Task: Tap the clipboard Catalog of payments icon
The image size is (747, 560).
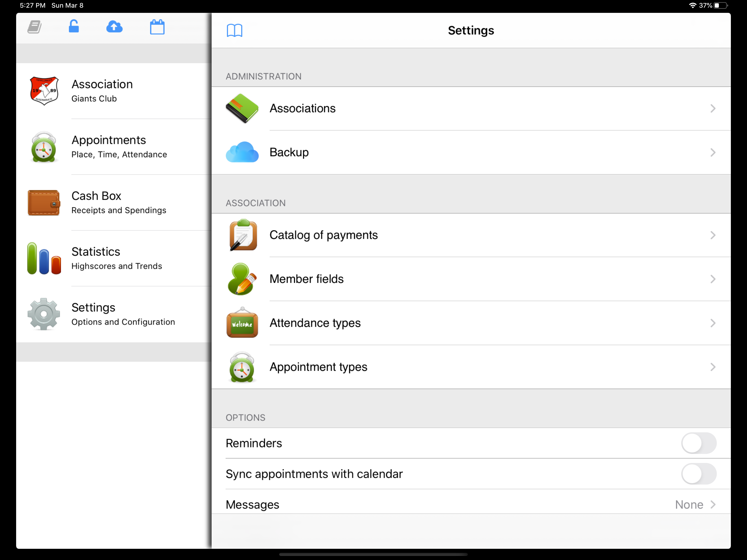Action: pyautogui.click(x=243, y=235)
